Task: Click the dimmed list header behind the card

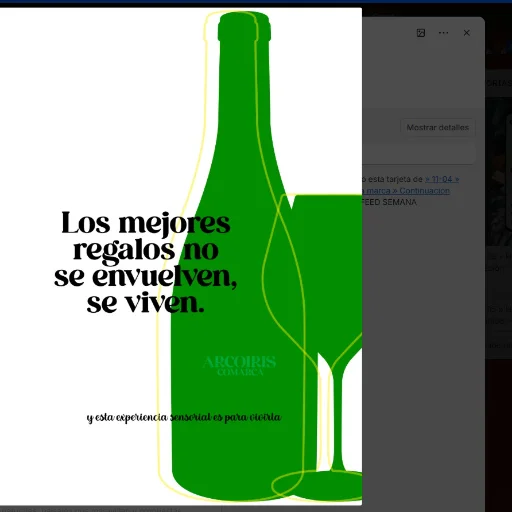Action: click(x=499, y=83)
